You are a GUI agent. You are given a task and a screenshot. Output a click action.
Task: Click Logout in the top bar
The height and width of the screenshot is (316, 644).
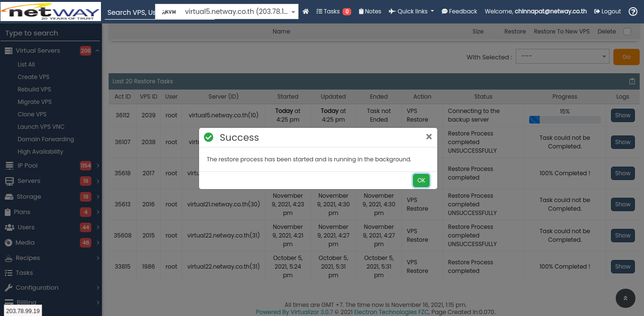pyautogui.click(x=608, y=11)
